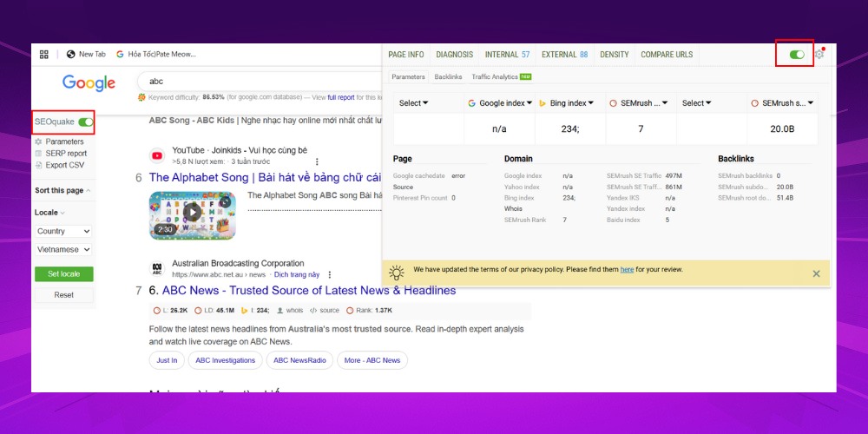This screenshot has height=434, width=868.
Task: Click the More - ABC News chip
Action: tap(372, 360)
